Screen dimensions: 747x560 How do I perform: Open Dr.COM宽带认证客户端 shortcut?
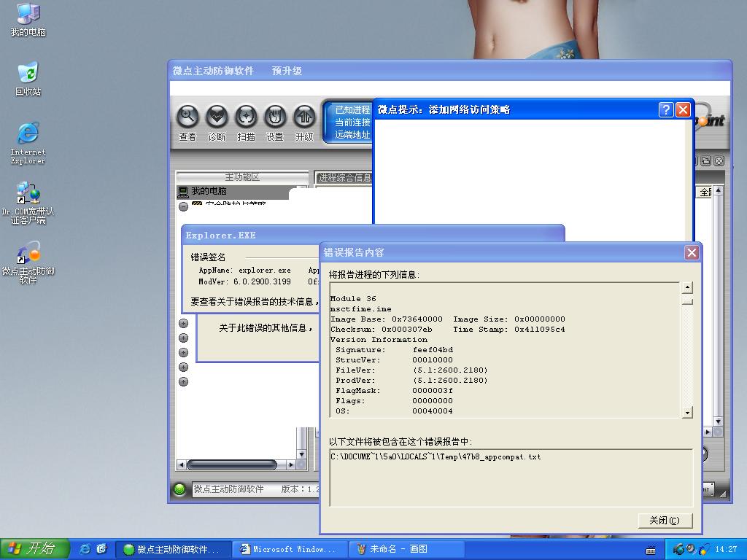[28, 203]
